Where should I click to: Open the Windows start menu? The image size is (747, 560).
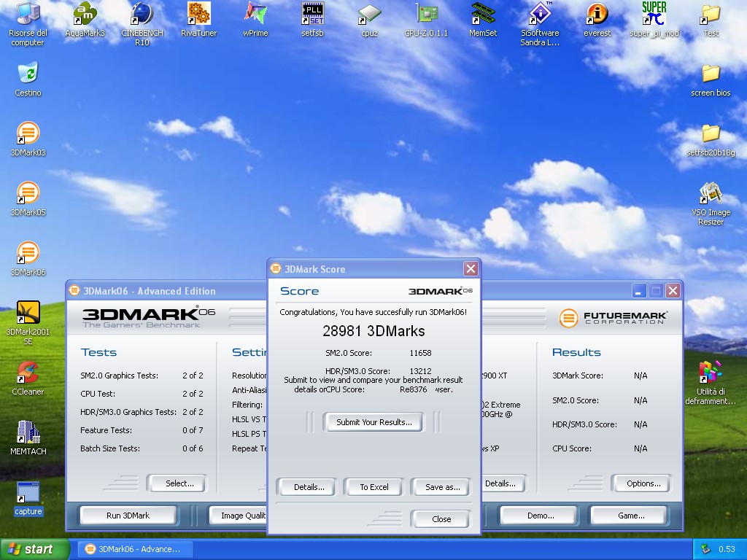[34, 549]
